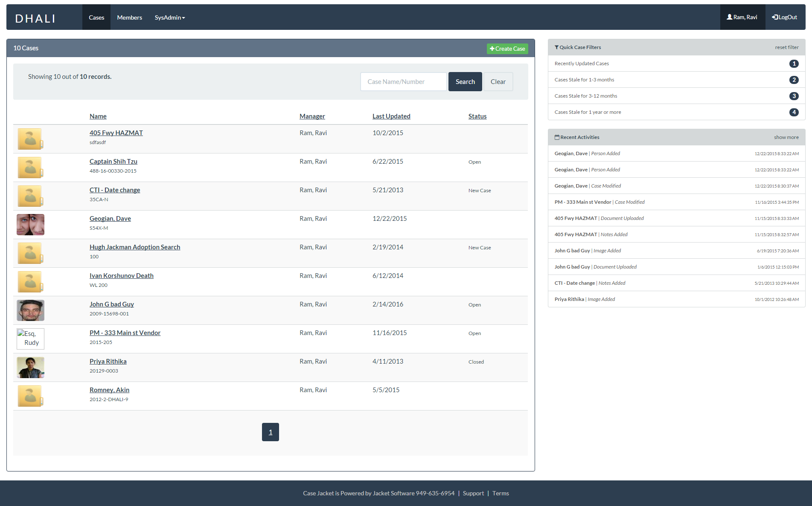
Task: Click the user icon next to Ram, Ravi
Action: [729, 17]
